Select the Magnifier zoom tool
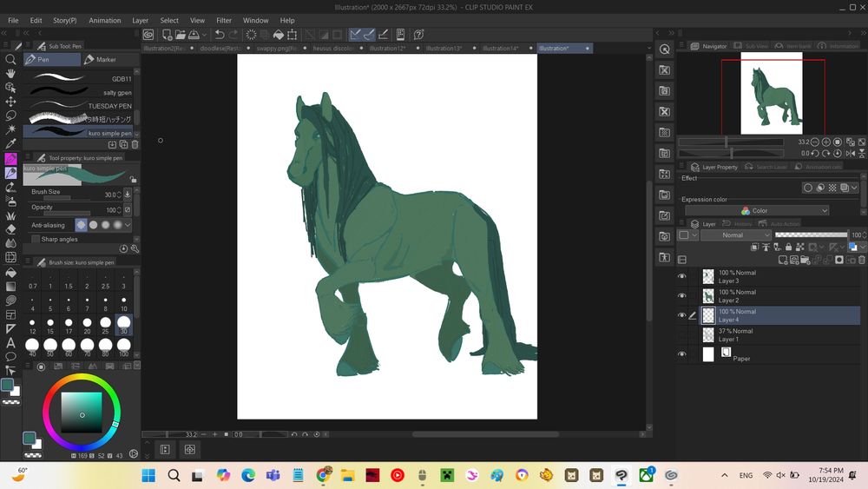The height and width of the screenshot is (489, 868). tap(10, 60)
